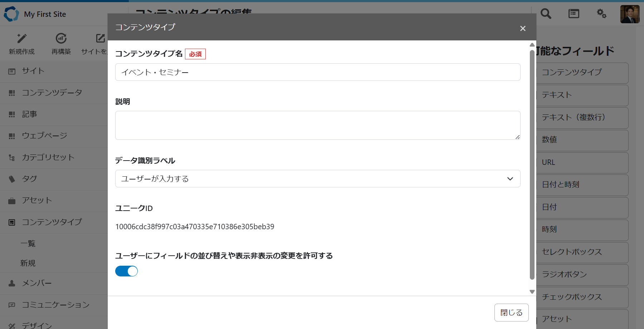The height and width of the screenshot is (329, 644).
Task: Open the settings gear menu
Action: [x=601, y=14]
